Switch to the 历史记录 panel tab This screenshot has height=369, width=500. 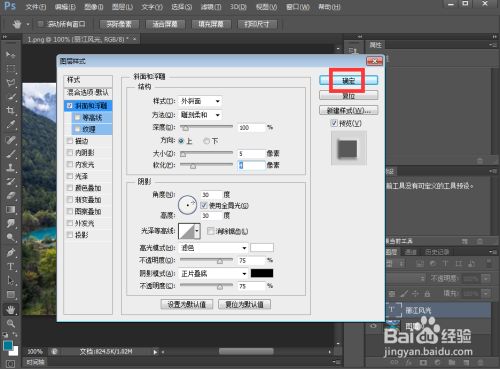[437, 252]
